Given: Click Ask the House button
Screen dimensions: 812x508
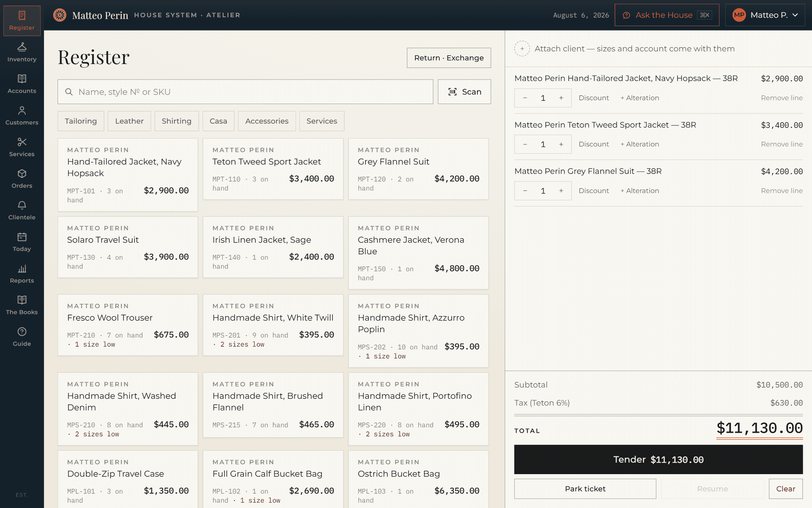Looking at the screenshot, I should click(x=667, y=15).
